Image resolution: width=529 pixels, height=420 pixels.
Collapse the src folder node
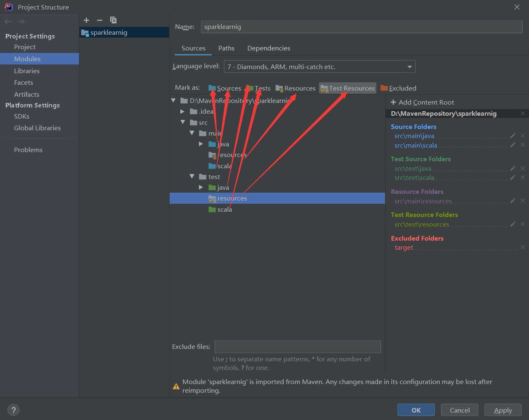[x=182, y=122]
